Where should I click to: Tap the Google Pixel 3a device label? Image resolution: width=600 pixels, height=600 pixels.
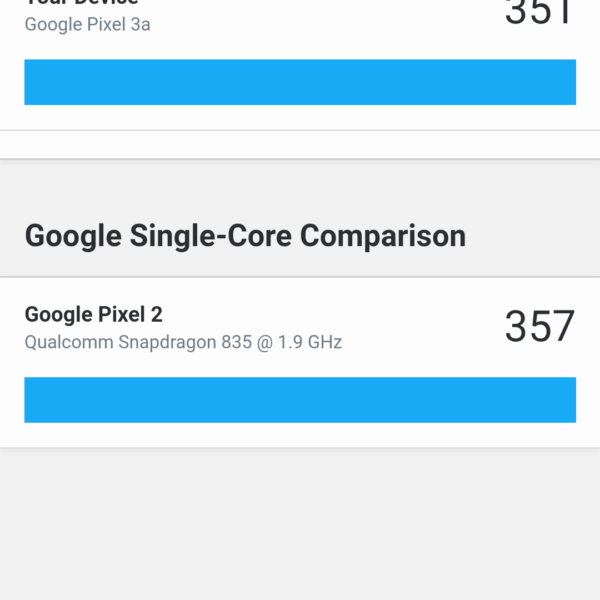click(x=87, y=24)
